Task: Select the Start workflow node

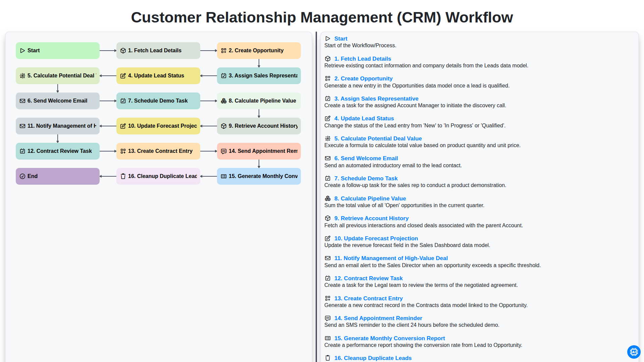Action: pos(58,51)
